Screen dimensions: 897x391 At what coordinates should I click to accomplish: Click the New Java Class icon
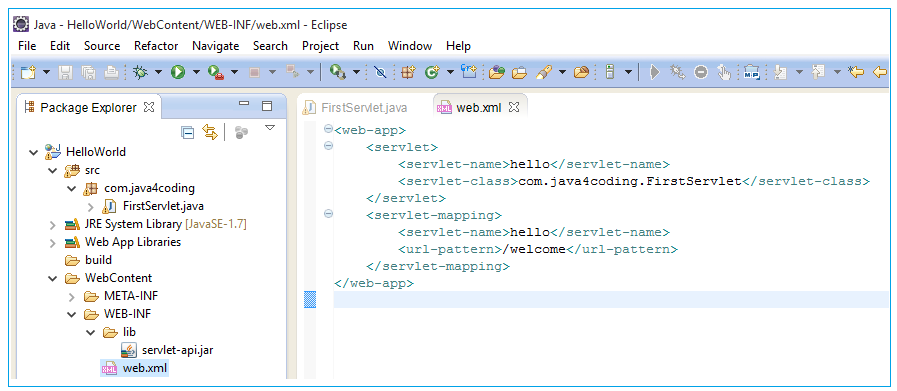pos(431,72)
